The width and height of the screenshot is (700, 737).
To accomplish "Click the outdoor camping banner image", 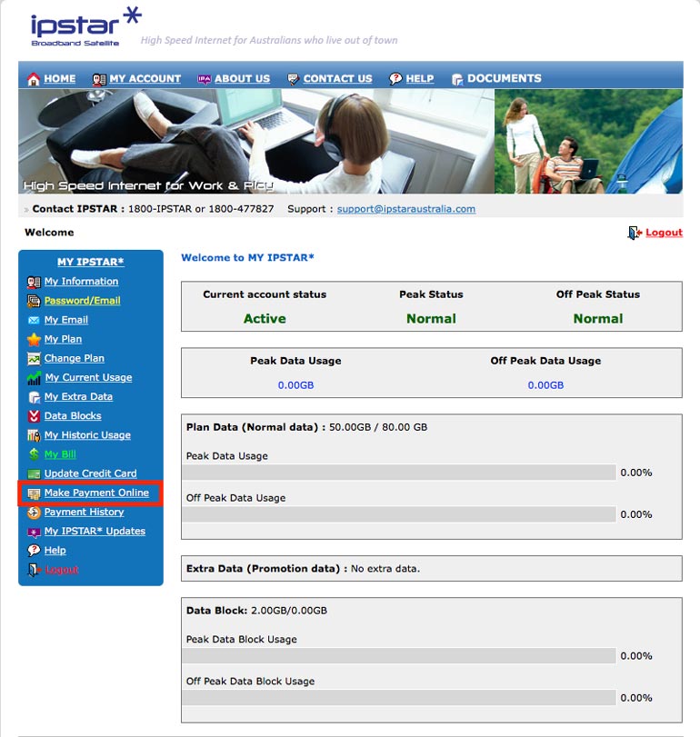I will 588,142.
